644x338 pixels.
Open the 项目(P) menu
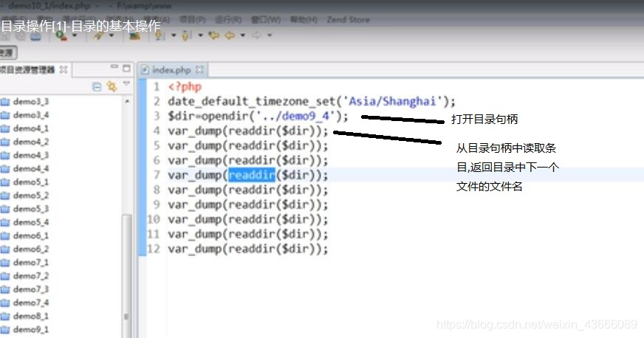click(x=193, y=19)
